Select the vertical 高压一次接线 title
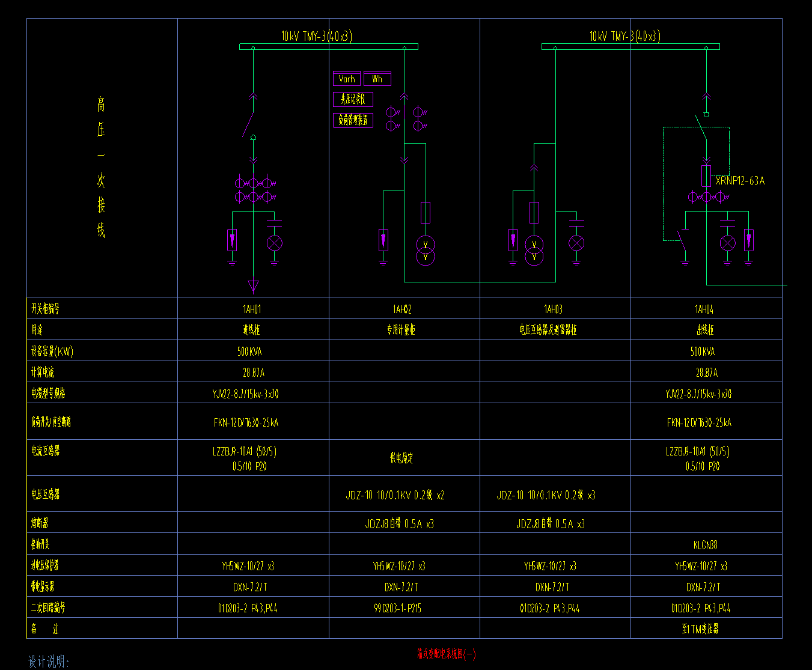 [x=101, y=168]
